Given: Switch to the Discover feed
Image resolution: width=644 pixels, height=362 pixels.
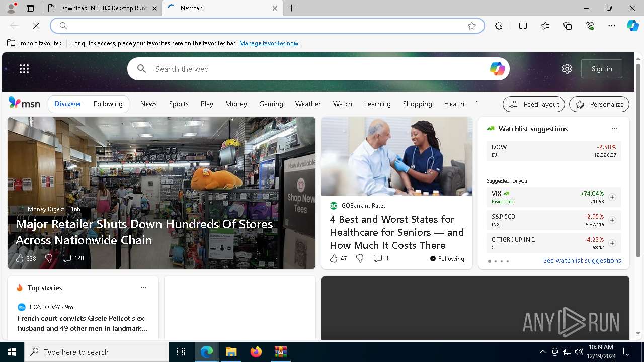Looking at the screenshot, I should 68,104.
